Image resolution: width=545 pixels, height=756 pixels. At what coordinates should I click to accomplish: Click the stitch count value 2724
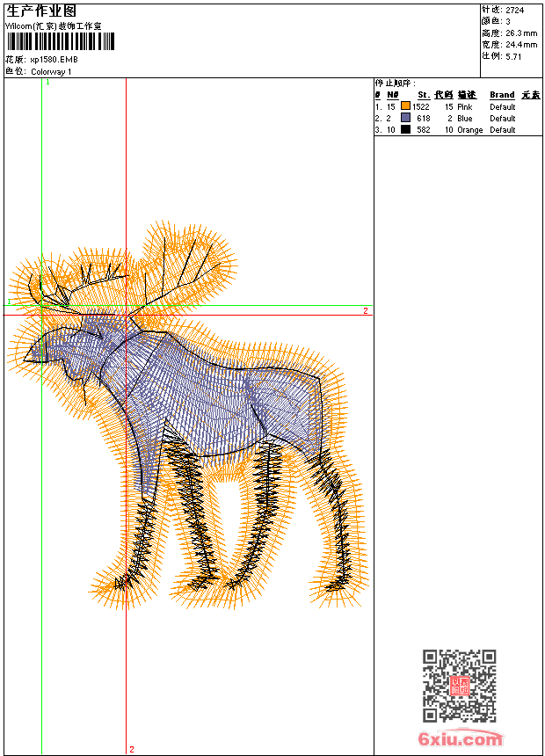(x=514, y=10)
